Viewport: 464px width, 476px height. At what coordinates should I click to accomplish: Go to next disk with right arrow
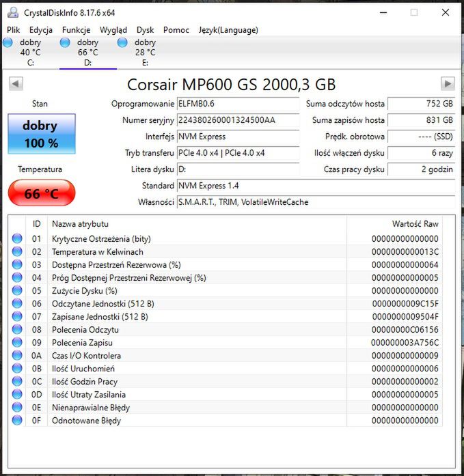tap(448, 83)
